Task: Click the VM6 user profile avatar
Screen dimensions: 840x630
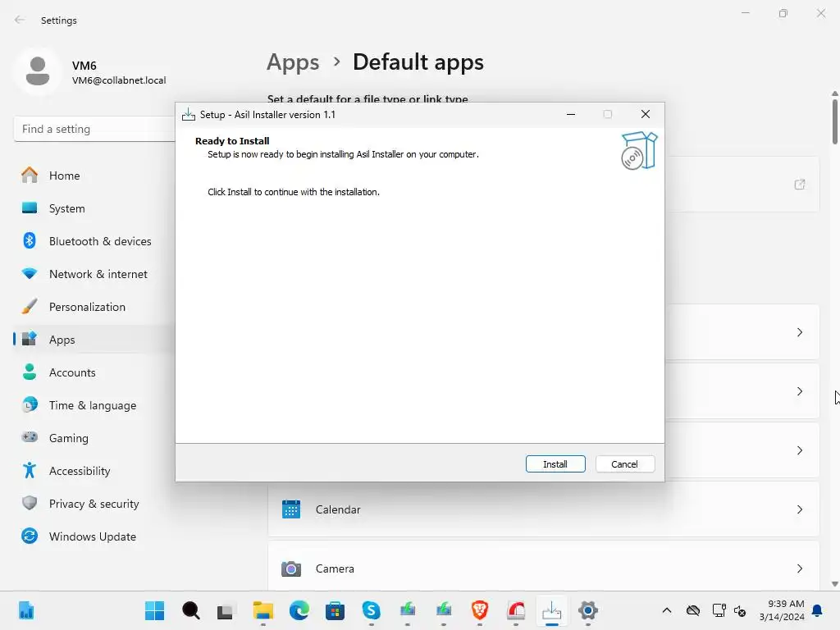Action: click(x=38, y=72)
